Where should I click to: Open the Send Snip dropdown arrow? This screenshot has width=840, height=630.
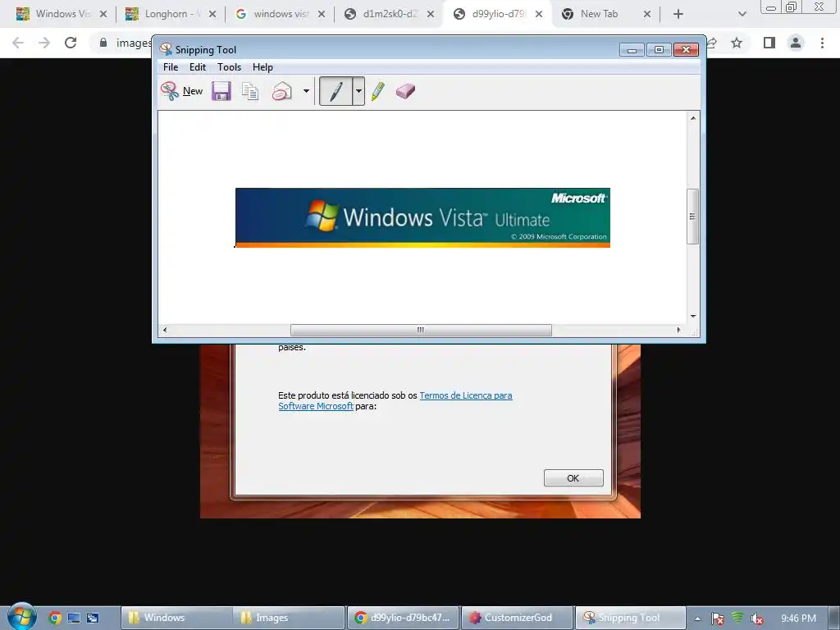[x=306, y=91]
